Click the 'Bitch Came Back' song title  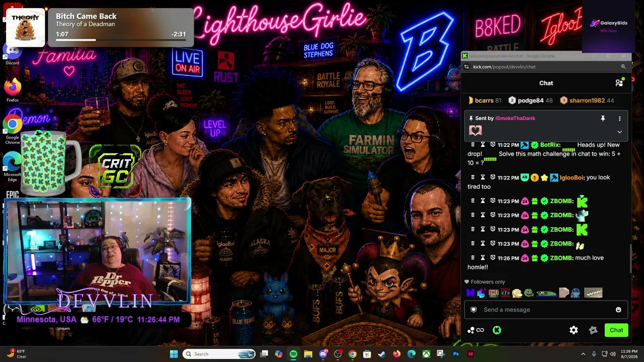point(86,16)
